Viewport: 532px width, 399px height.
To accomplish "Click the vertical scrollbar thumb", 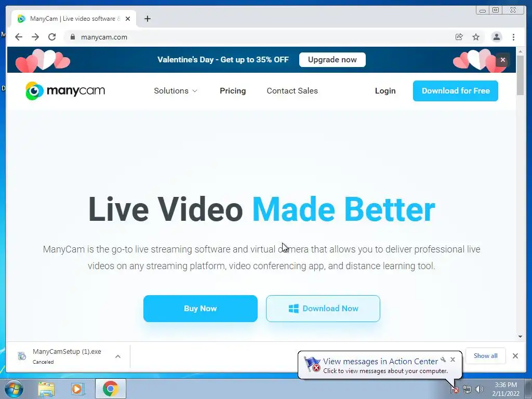I will pyautogui.click(x=520, y=75).
